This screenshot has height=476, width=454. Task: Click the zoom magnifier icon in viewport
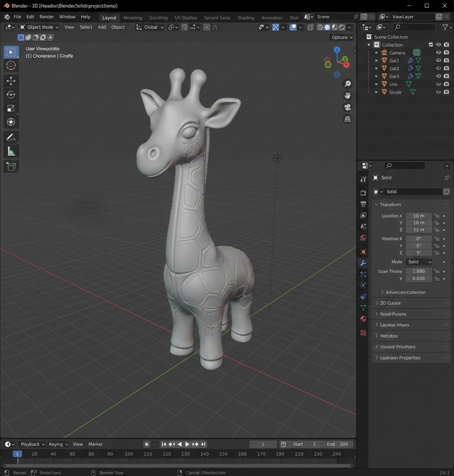347,83
